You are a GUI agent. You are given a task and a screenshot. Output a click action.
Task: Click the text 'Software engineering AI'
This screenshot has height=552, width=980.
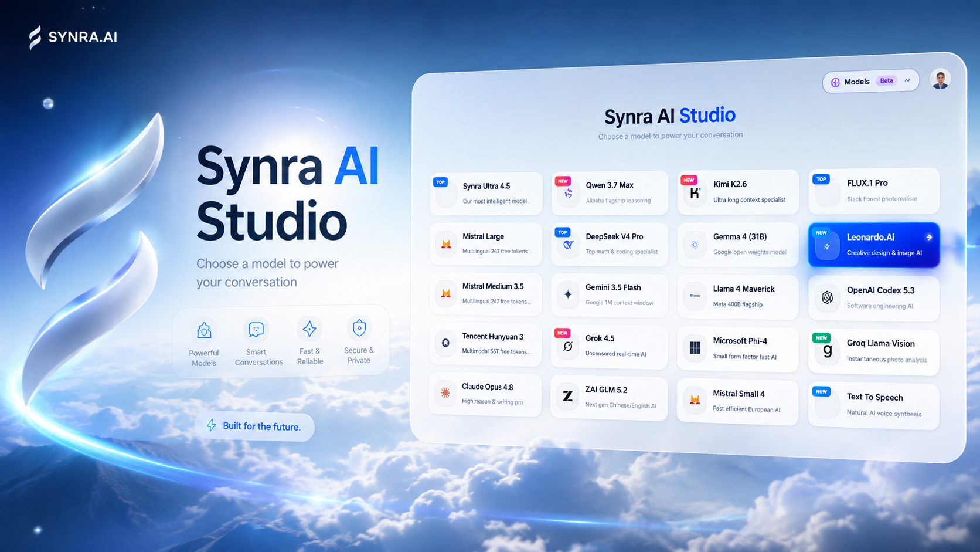tap(880, 306)
